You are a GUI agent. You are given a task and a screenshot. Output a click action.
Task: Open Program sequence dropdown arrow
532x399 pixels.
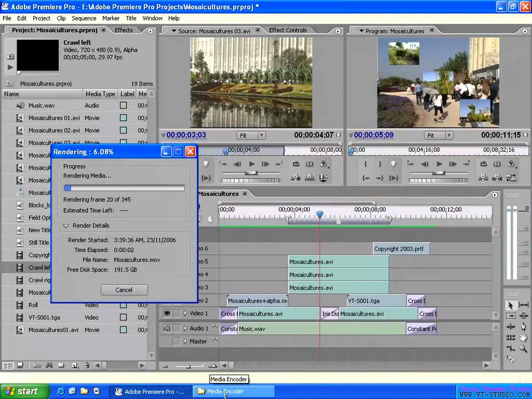point(361,31)
